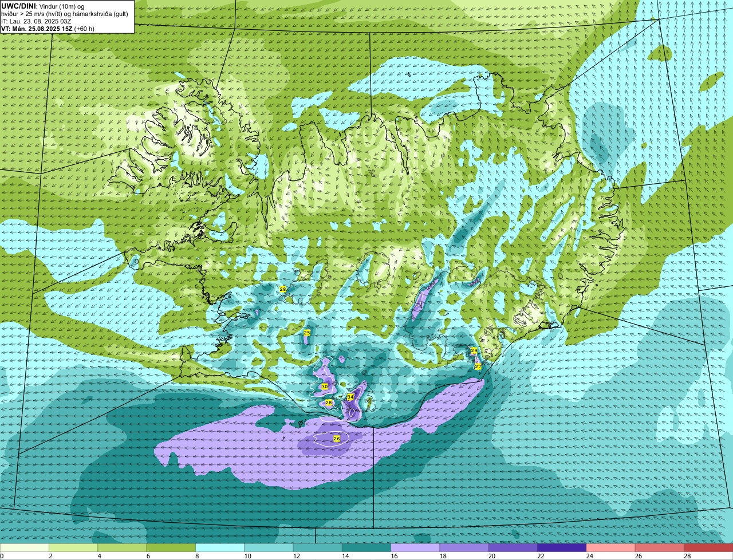Screen dimensions: 733x560
Task: Click the legend tick number 8
Action: pos(196,556)
